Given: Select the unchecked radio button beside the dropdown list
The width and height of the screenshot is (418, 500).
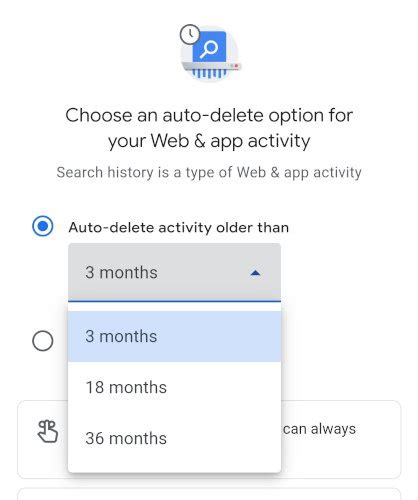Looking at the screenshot, I should point(43,341).
